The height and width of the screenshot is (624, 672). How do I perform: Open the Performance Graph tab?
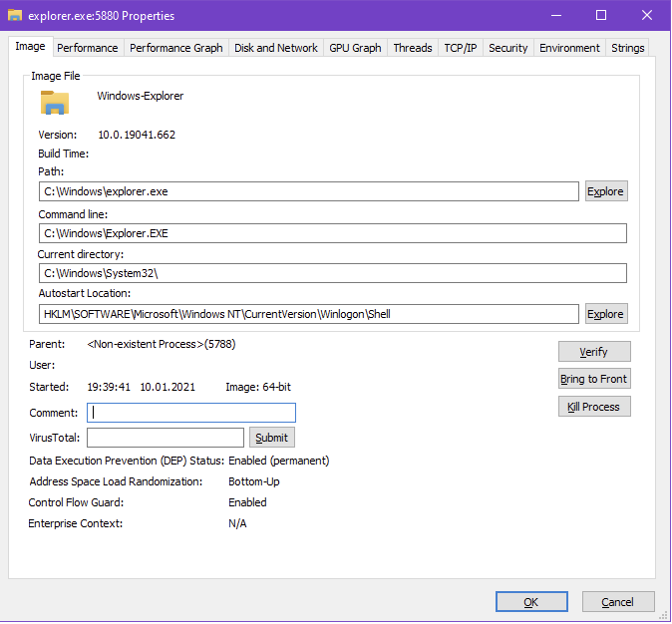tap(176, 48)
